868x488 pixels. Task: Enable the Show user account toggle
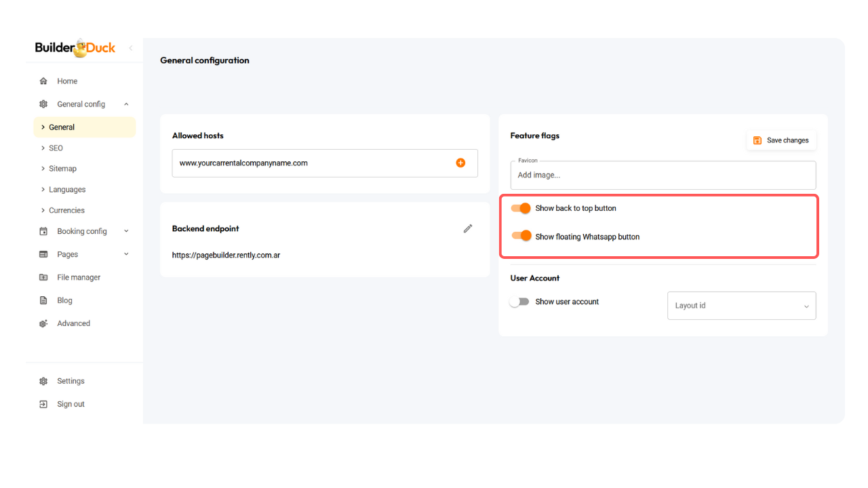click(519, 302)
